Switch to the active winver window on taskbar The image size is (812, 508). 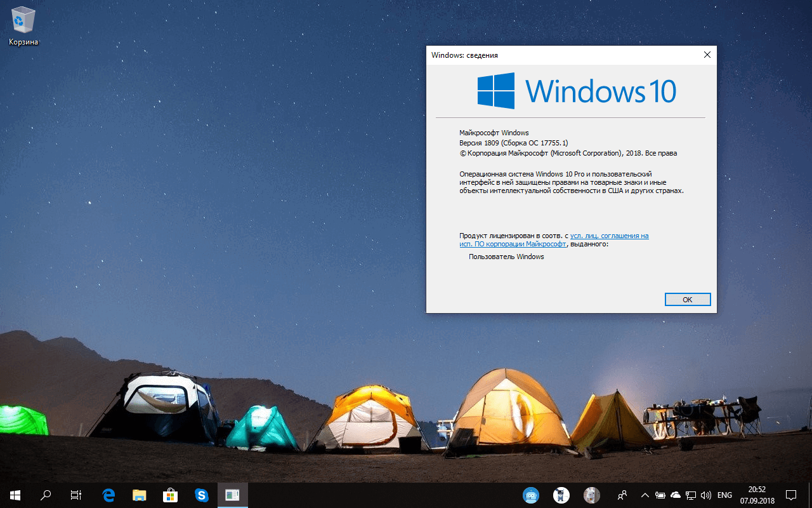click(x=232, y=495)
